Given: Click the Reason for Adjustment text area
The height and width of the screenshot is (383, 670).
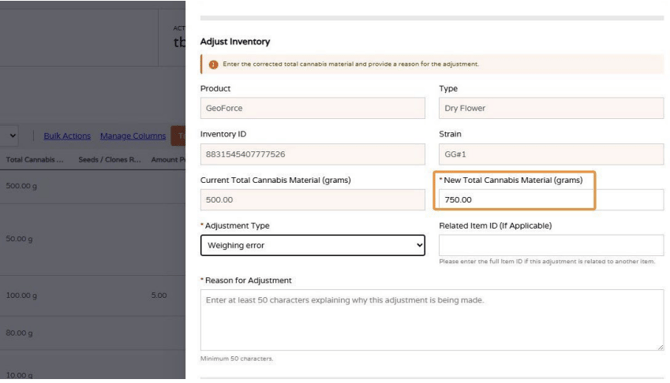Looking at the screenshot, I should pyautogui.click(x=432, y=320).
